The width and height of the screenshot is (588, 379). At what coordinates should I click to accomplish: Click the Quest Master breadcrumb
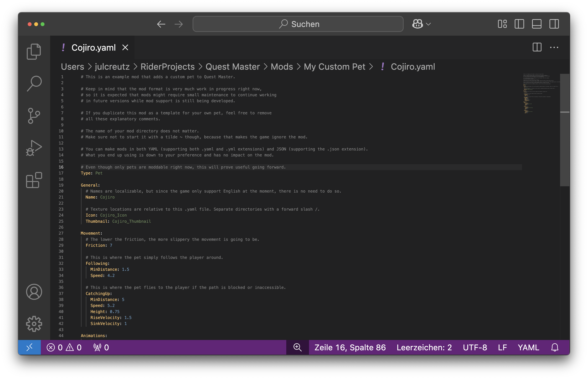pyautogui.click(x=233, y=67)
